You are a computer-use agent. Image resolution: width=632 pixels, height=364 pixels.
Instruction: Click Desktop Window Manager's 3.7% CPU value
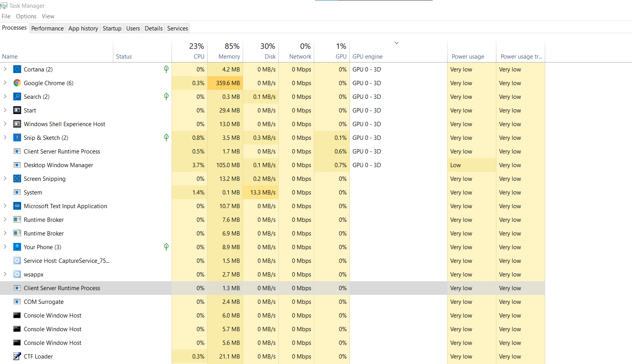[x=190, y=165]
